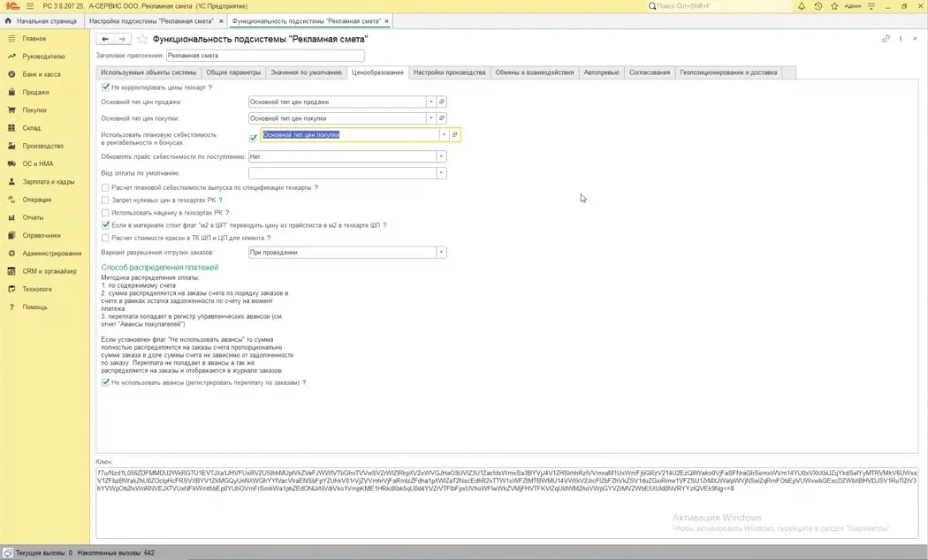
Task: Expand the Основной тип цен покупки dropdown arrow
Action: pyautogui.click(x=431, y=118)
